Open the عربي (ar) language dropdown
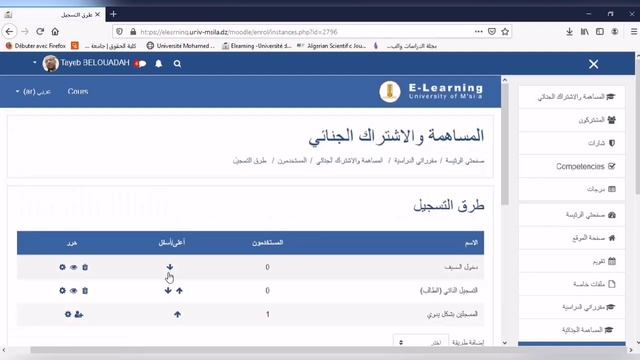640x360 pixels. click(33, 91)
